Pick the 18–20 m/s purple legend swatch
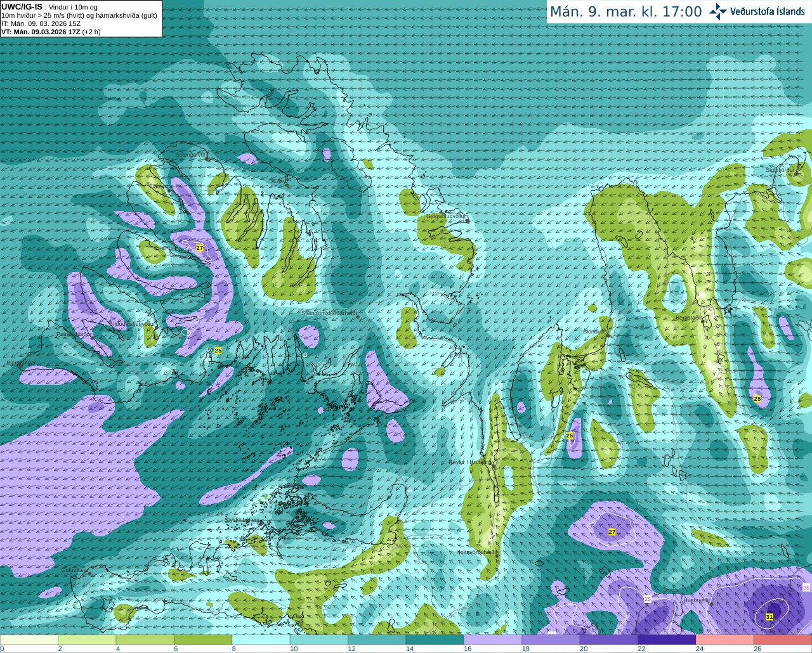 pyautogui.click(x=551, y=640)
